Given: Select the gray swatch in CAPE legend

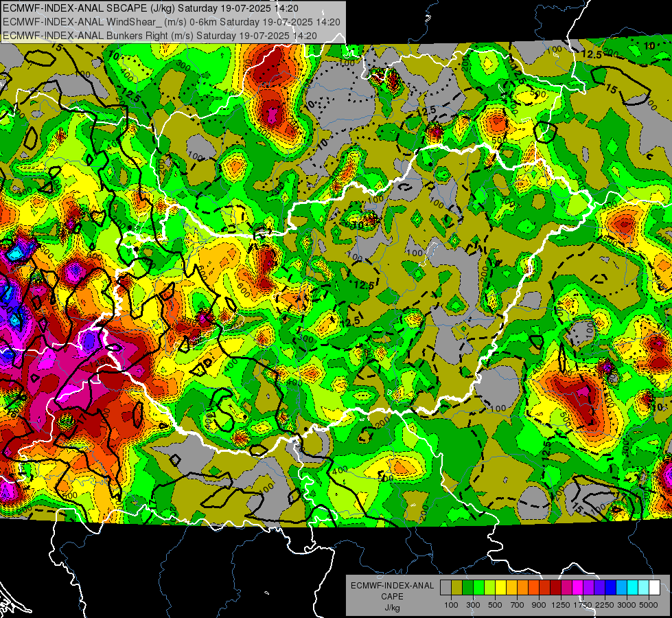Looking at the screenshot, I should pos(445,588).
